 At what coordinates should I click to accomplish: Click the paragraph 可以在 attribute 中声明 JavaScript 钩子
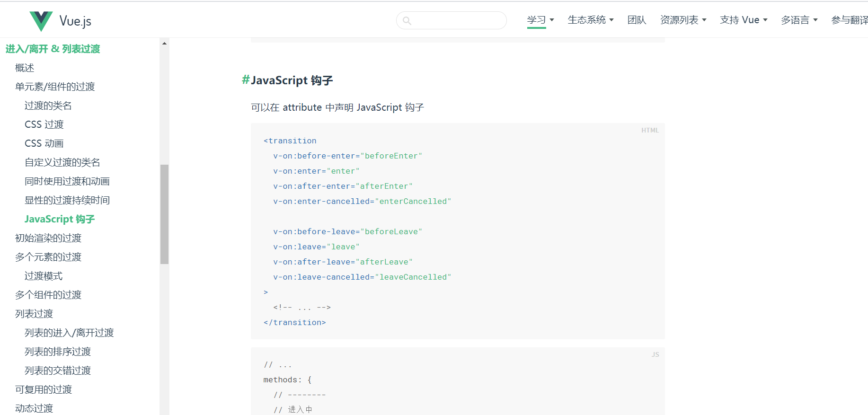[x=337, y=107]
